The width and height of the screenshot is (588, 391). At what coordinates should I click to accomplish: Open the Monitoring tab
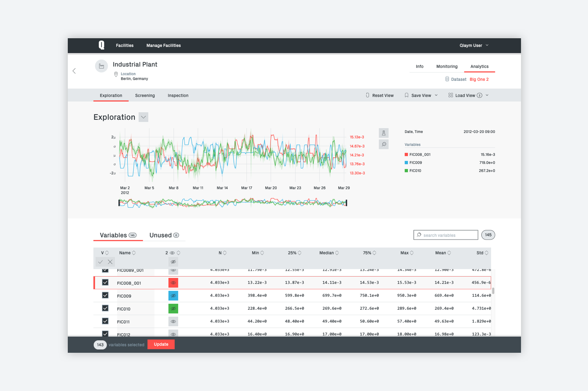(x=447, y=67)
